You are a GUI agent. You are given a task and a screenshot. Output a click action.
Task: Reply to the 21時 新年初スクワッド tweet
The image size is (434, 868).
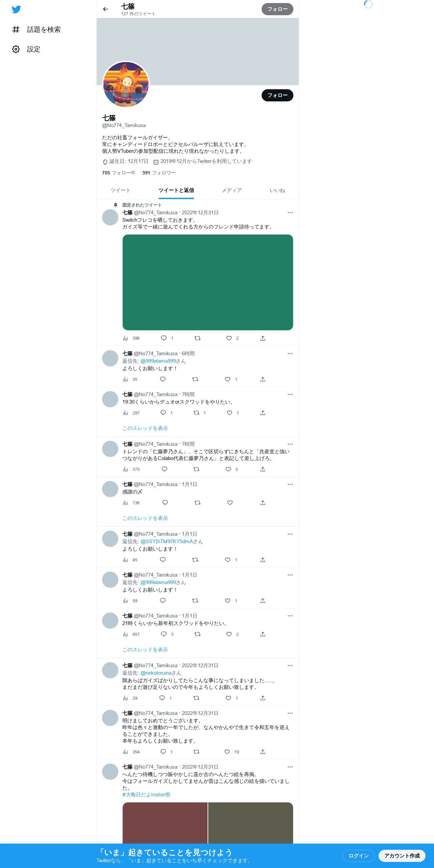tap(164, 634)
